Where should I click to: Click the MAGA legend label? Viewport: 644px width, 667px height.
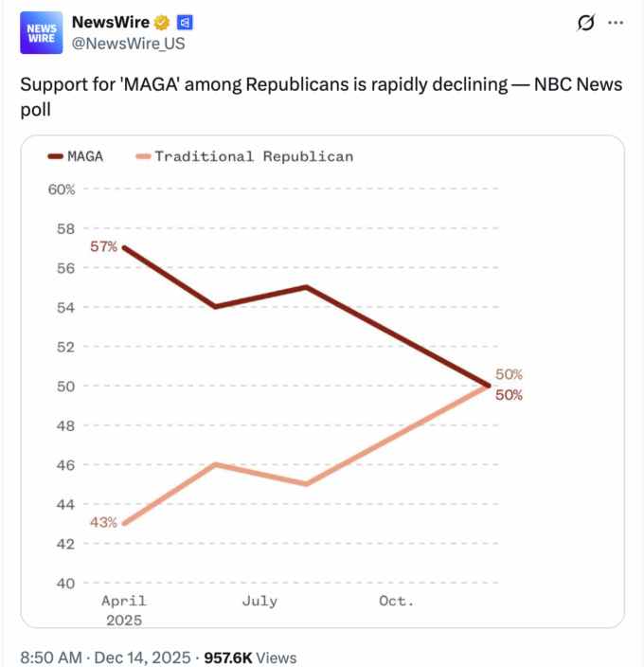[x=85, y=156]
